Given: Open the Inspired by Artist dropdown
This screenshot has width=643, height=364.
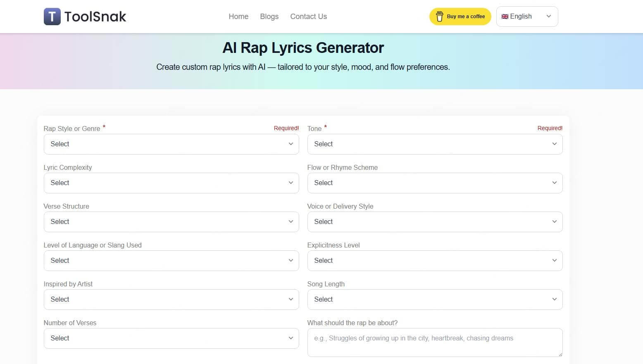Looking at the screenshot, I should click(x=171, y=299).
